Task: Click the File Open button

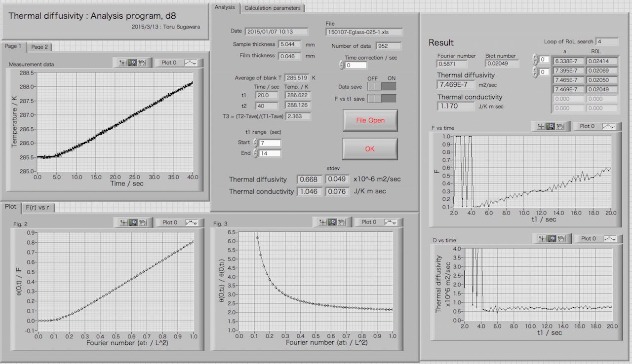Action: coord(370,120)
